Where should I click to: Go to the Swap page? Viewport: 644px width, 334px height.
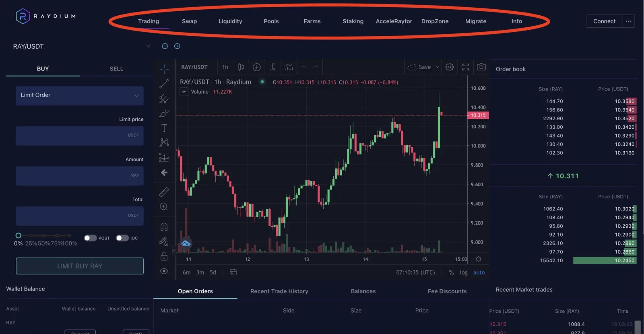coord(190,21)
